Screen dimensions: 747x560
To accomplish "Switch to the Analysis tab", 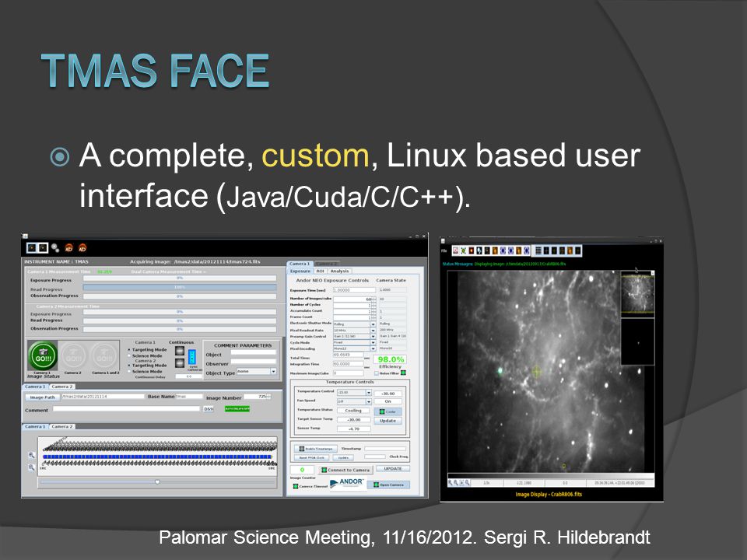I will pyautogui.click(x=340, y=271).
